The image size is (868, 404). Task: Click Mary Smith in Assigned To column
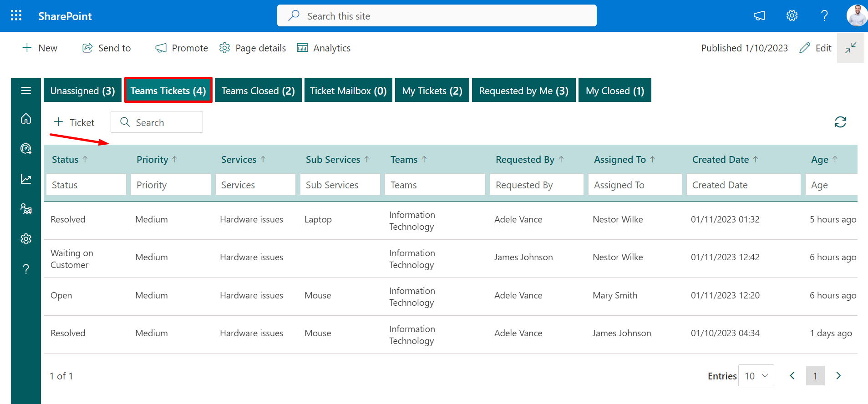pyautogui.click(x=615, y=295)
